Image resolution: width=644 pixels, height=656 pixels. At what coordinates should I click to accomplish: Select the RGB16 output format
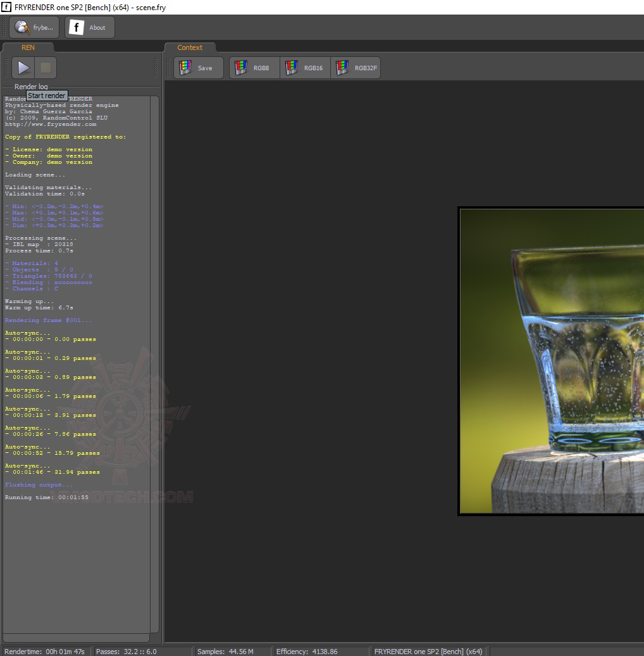click(305, 68)
